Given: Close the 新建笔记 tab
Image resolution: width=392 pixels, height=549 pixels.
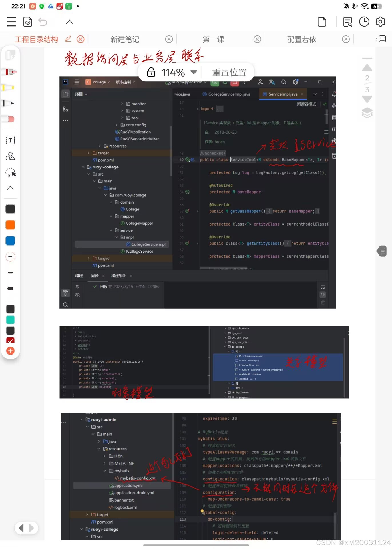Looking at the screenshot, I should pos(169,39).
